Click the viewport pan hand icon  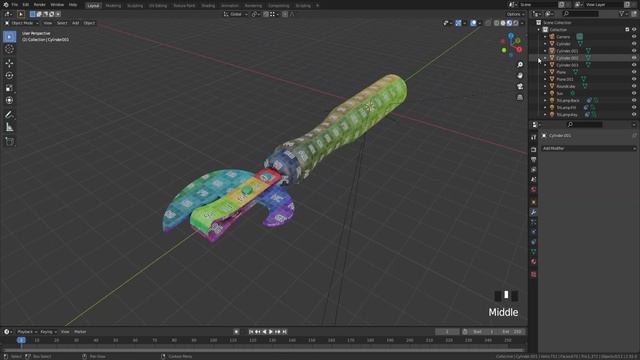click(520, 76)
